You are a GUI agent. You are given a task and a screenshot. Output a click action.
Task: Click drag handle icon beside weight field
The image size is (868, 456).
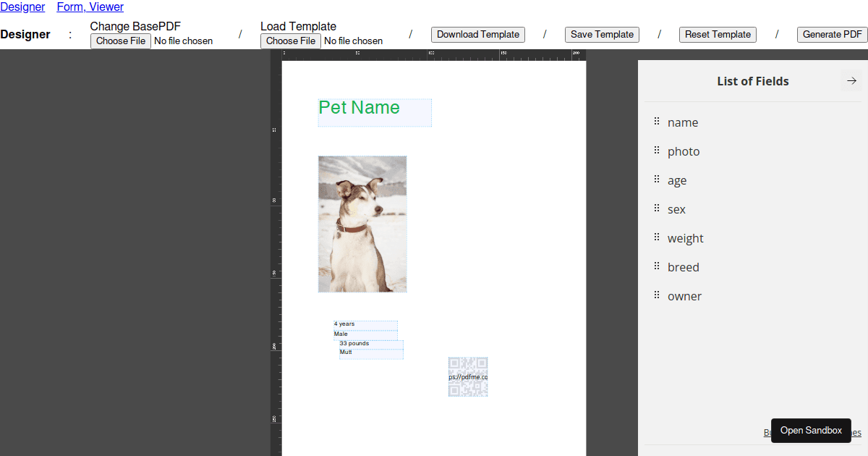(657, 237)
